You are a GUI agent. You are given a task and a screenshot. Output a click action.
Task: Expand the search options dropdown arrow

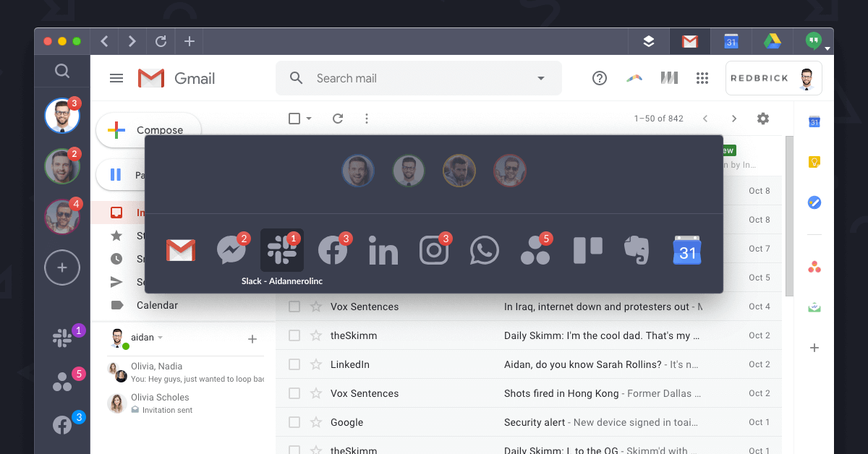tap(541, 78)
